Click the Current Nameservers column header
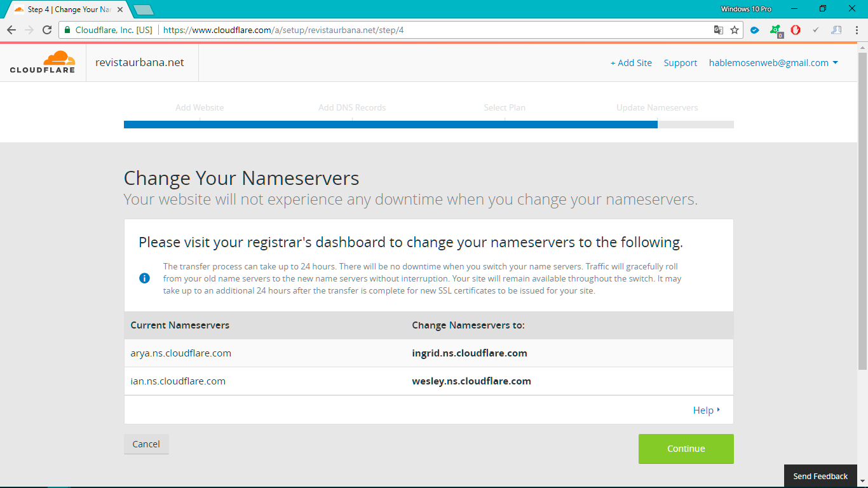This screenshot has height=488, width=868. 180,325
